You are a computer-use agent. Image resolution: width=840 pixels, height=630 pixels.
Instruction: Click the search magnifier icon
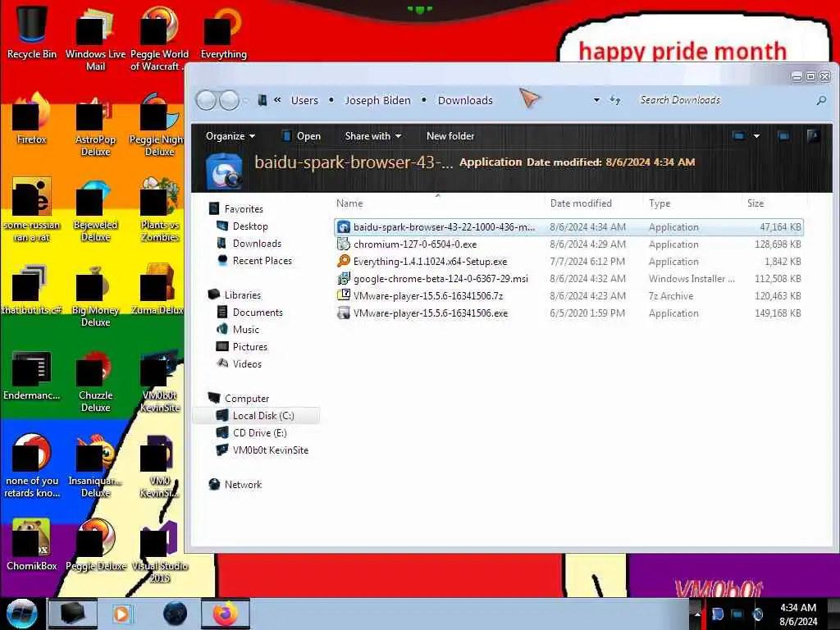point(820,100)
